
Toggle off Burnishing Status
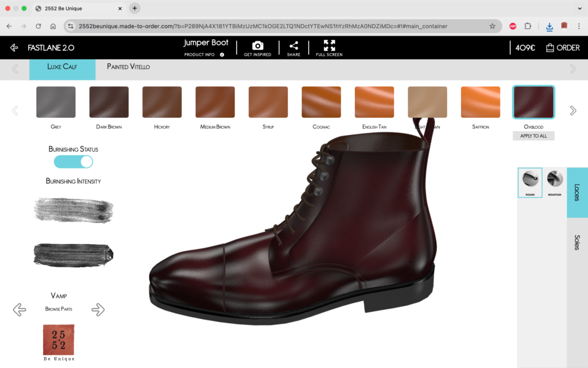click(73, 162)
